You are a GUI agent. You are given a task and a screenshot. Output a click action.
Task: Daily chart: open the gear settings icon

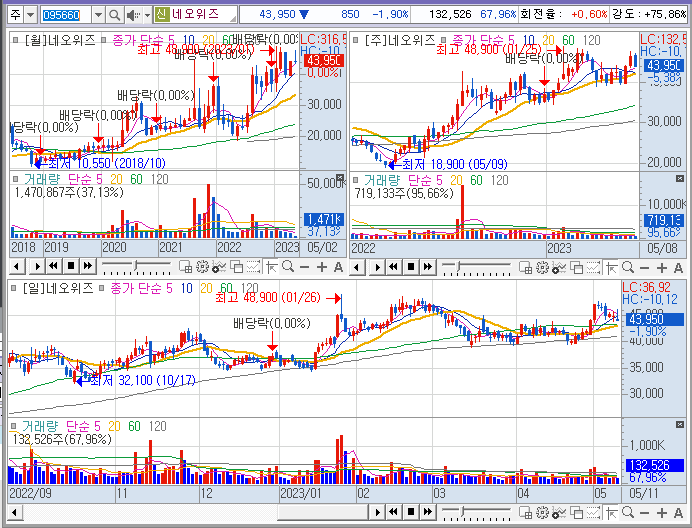[x=542, y=512]
